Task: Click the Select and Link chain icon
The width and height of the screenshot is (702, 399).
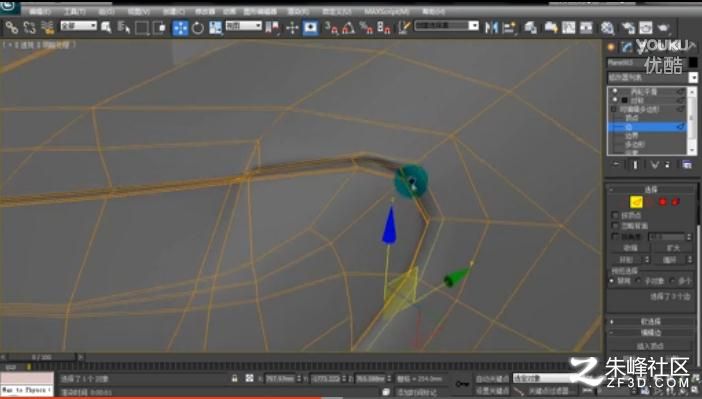Action: tap(12, 27)
